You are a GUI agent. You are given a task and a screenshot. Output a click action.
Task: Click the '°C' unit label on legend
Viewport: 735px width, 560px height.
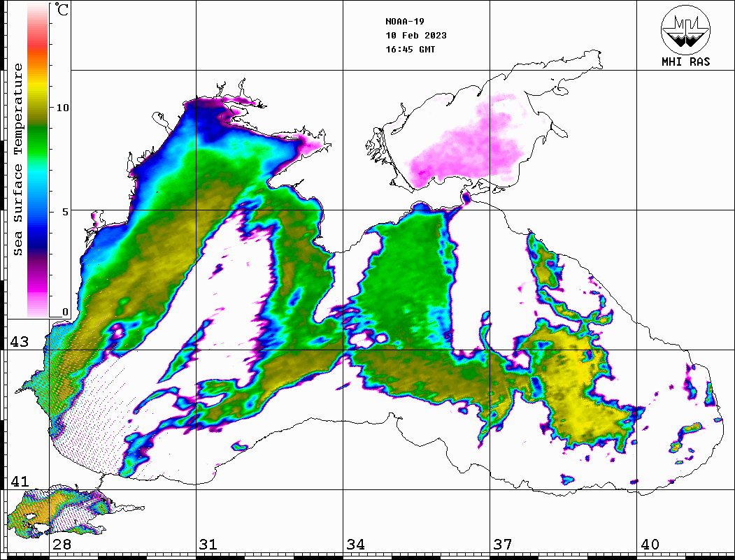point(62,10)
